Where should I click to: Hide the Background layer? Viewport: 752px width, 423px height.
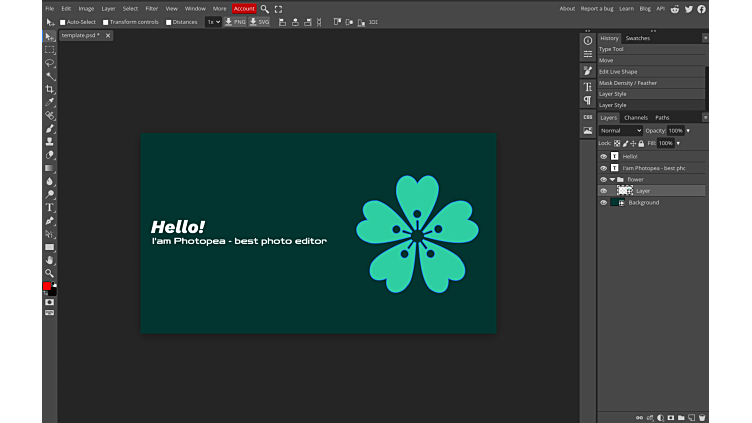point(603,202)
